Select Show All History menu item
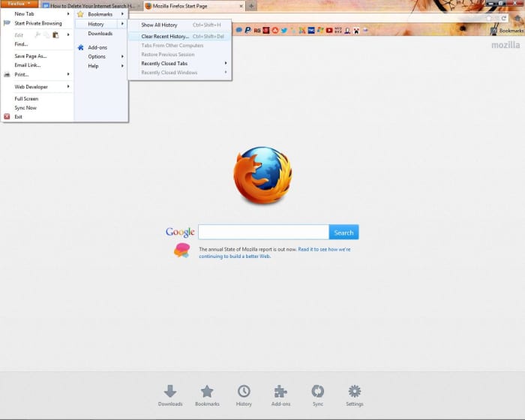Viewport: 525px width, 420px height. click(179, 25)
